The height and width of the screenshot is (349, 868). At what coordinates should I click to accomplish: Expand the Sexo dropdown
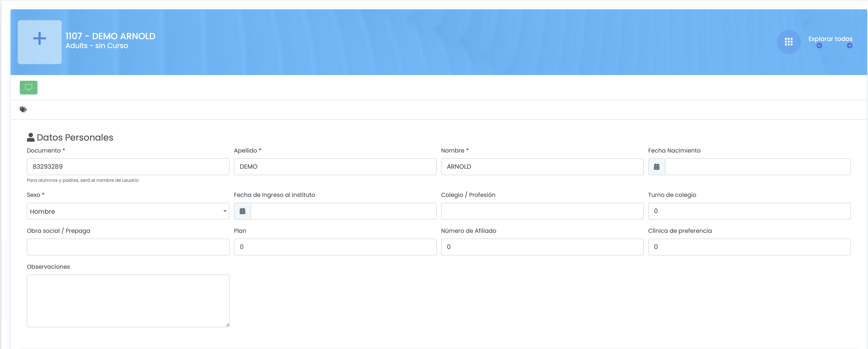point(128,211)
